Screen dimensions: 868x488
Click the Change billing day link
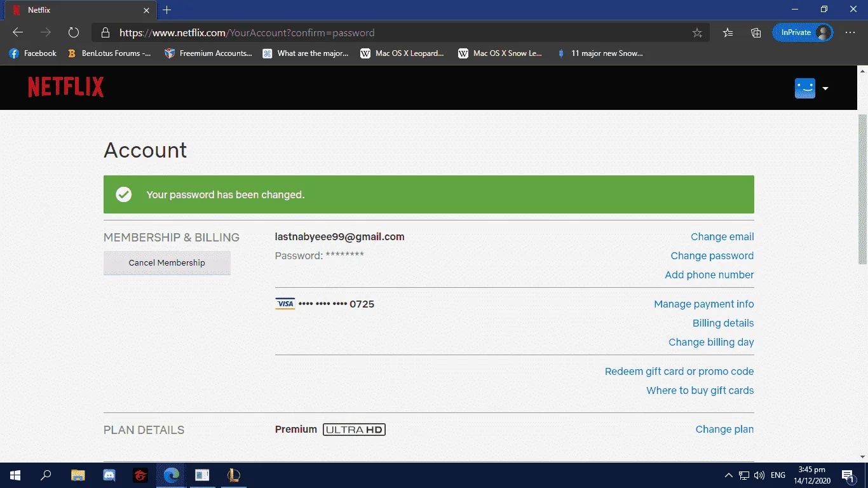[x=711, y=342]
